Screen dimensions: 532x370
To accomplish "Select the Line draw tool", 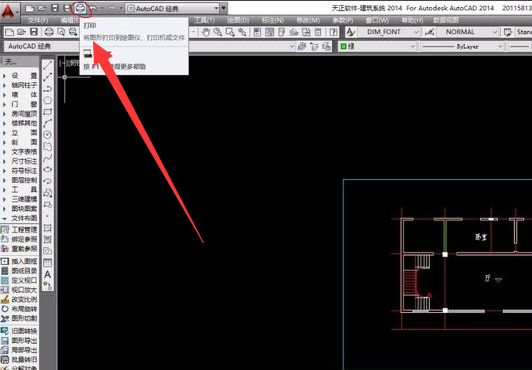I will coord(48,65).
